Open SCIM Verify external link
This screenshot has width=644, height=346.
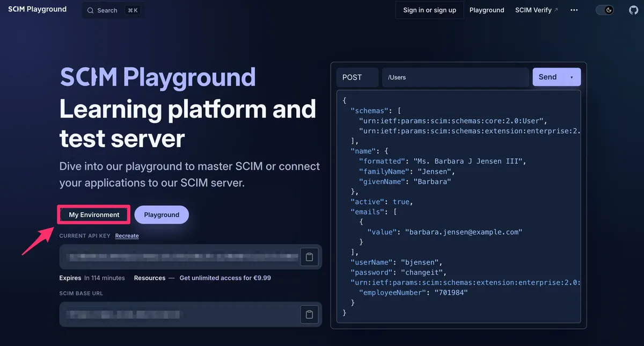(537, 10)
